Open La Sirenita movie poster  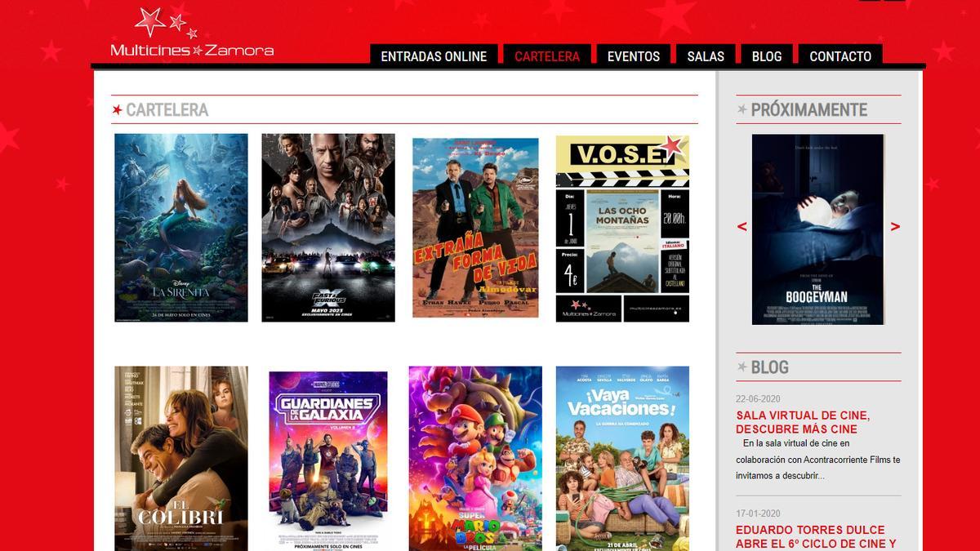181,228
